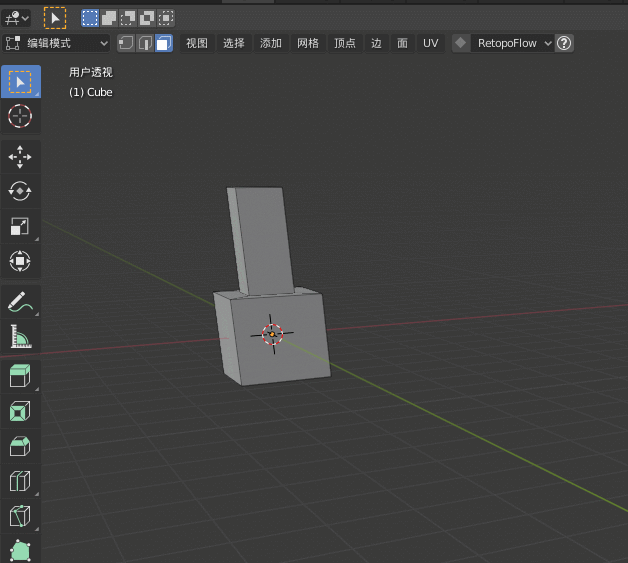This screenshot has height=563, width=628.
Task: Click the 3D cursor at cube center
Action: click(x=272, y=334)
